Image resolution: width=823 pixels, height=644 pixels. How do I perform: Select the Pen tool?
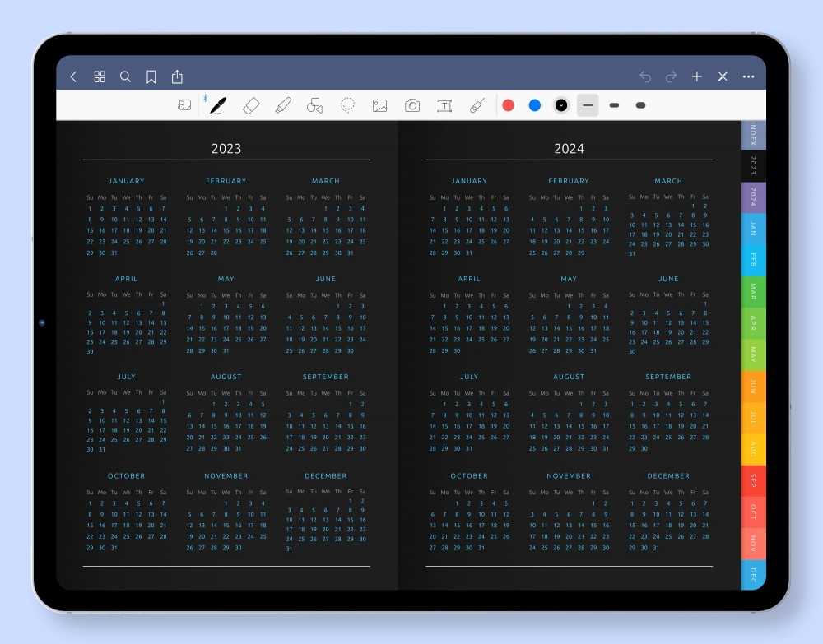[x=216, y=105]
